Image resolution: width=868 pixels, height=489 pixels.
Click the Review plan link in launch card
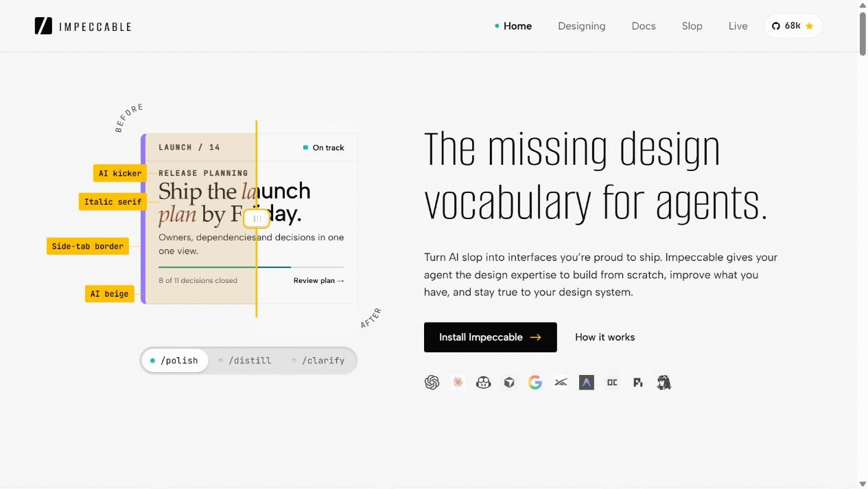(x=319, y=280)
